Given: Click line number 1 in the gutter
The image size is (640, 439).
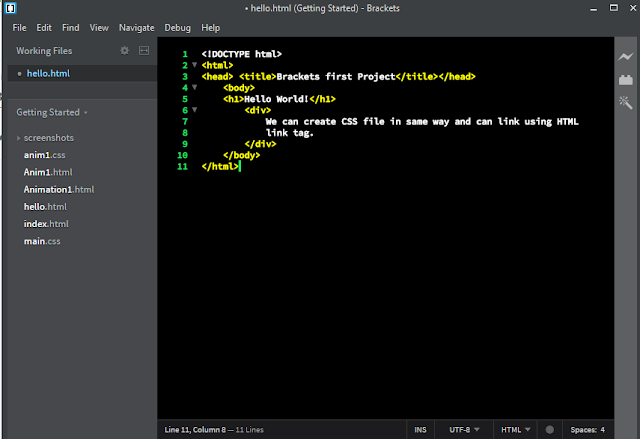Looking at the screenshot, I should (185, 54).
